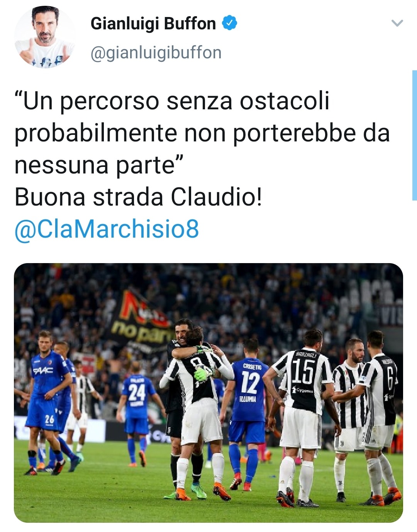Click the @gianluigibuffon handle

click(x=156, y=53)
